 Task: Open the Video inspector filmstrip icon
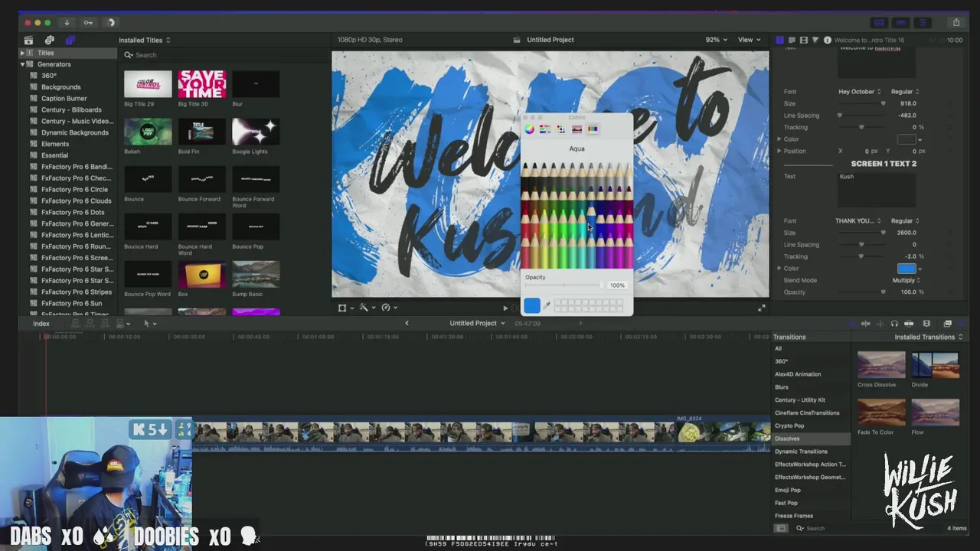click(x=803, y=40)
